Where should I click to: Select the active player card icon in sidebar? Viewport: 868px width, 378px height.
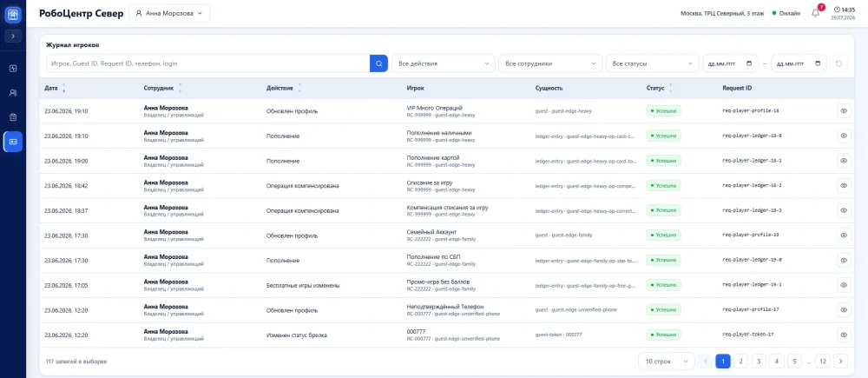(13, 142)
